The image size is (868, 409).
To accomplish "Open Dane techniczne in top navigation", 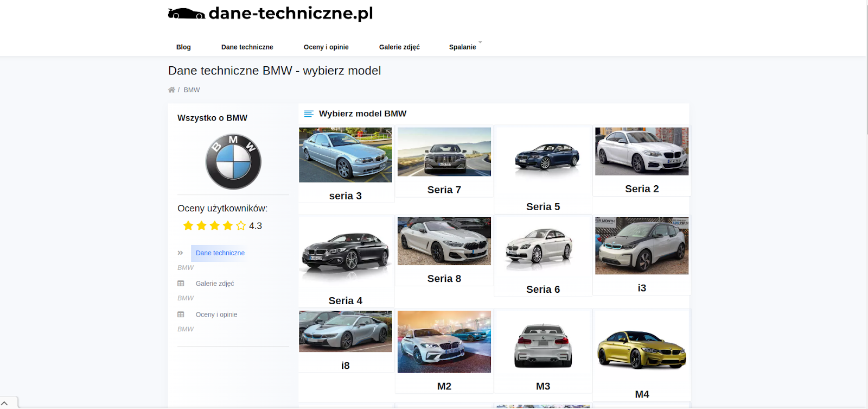I will [x=247, y=47].
